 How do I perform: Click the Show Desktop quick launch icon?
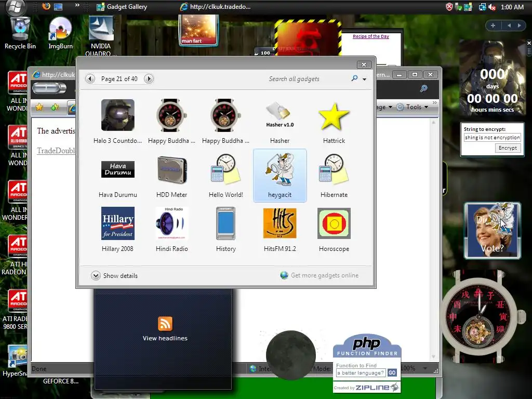[58, 7]
